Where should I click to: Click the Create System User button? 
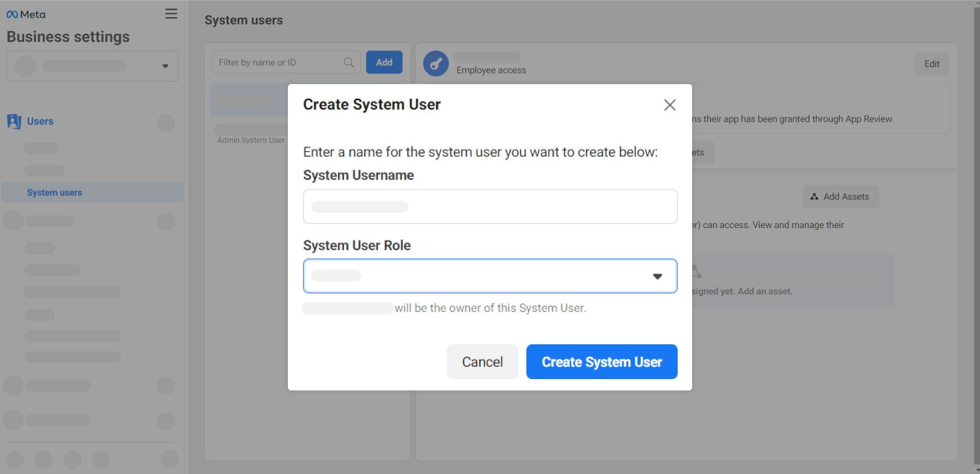[602, 362]
